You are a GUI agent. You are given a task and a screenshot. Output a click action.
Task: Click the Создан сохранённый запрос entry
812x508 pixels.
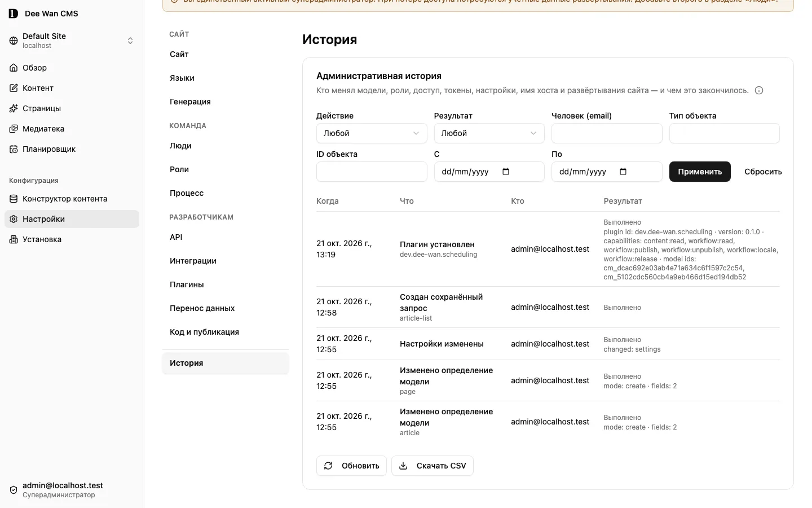pos(441,303)
